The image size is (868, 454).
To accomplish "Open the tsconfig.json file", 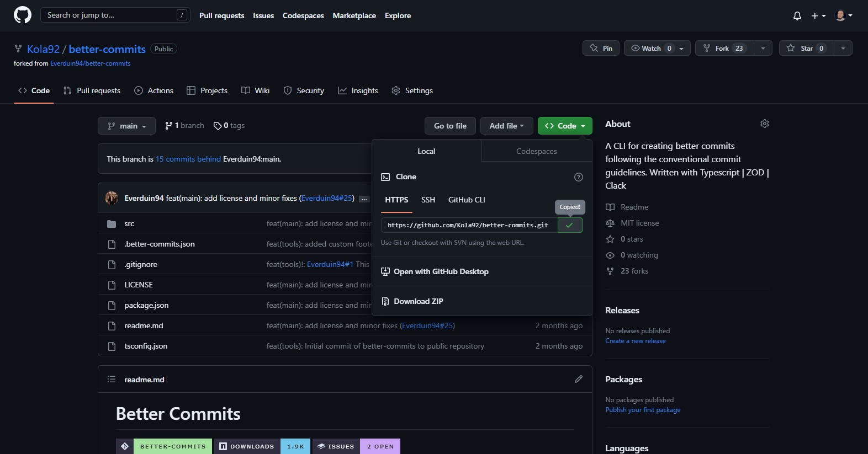I will 146,346.
